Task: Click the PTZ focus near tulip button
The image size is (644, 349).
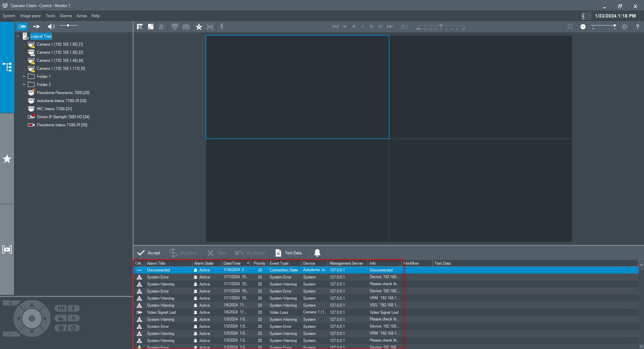Action: pyautogui.click(x=74, y=318)
